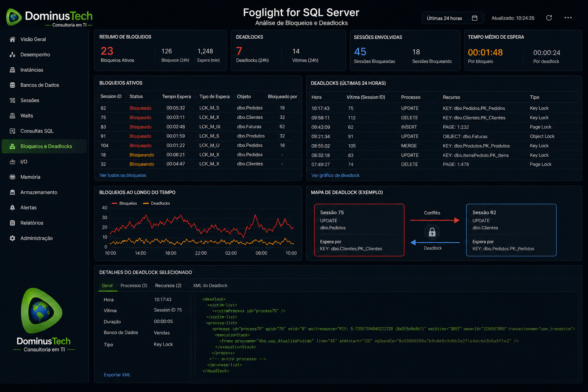Image resolution: width=588 pixels, height=392 pixels.
Task: Click the Vítima (Session ID) column header
Action: (x=366, y=97)
